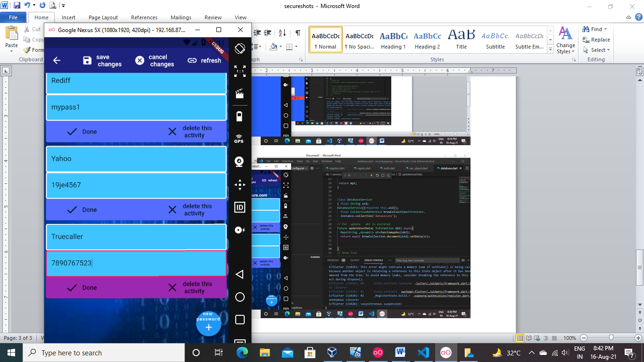Open the File tab in Word

tap(13, 17)
